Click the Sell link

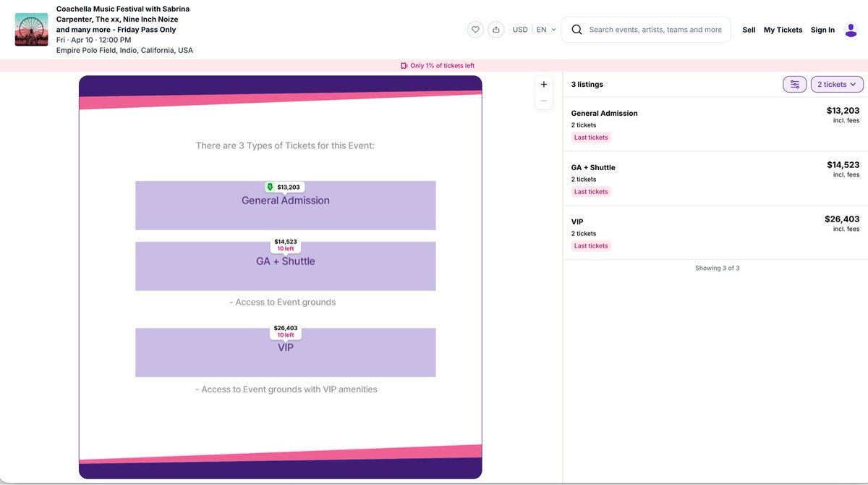click(749, 30)
